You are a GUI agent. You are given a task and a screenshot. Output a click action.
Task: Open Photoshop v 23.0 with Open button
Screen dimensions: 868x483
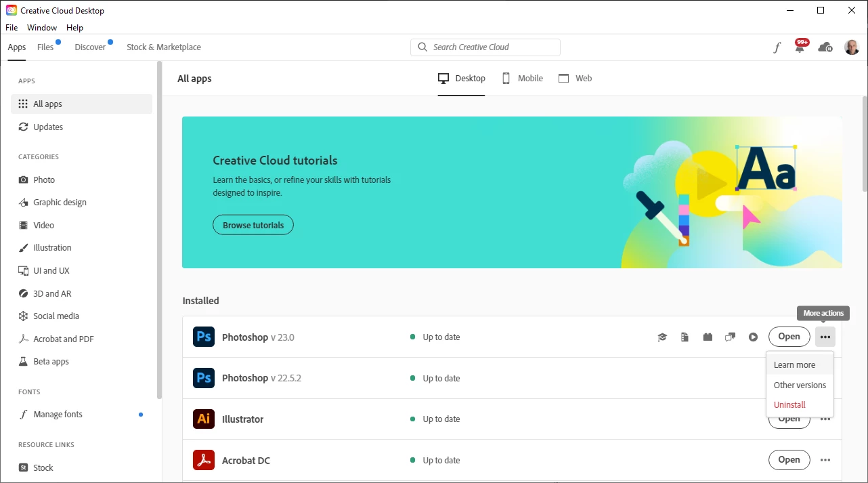[x=789, y=337]
